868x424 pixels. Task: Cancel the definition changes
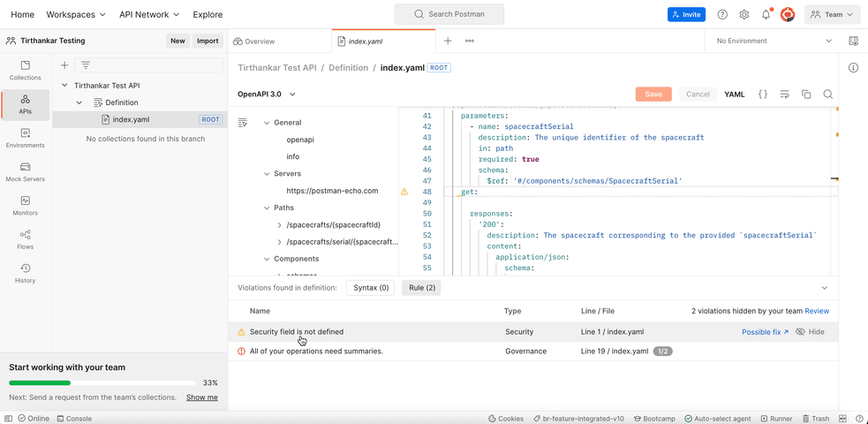tap(698, 95)
